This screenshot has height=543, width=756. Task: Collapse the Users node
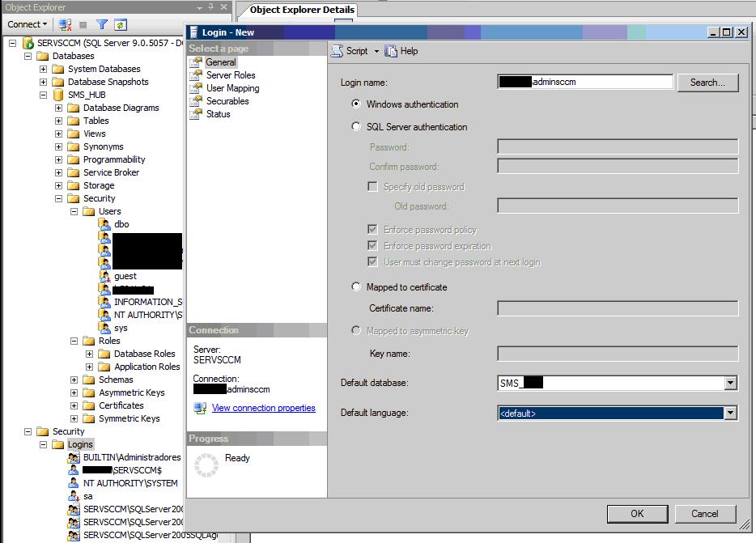[x=74, y=211]
